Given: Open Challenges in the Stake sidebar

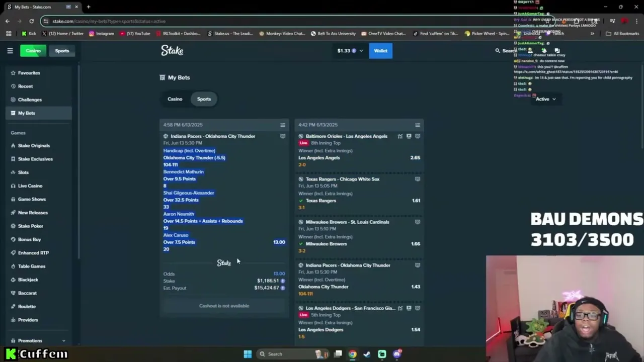Looking at the screenshot, I should (39, 100).
